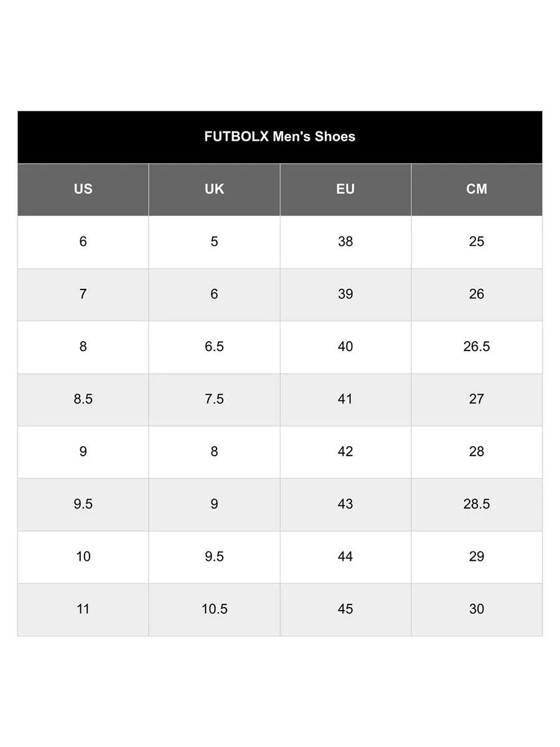Click EU size 43 cell
This screenshot has height=747, width=560.
(345, 504)
